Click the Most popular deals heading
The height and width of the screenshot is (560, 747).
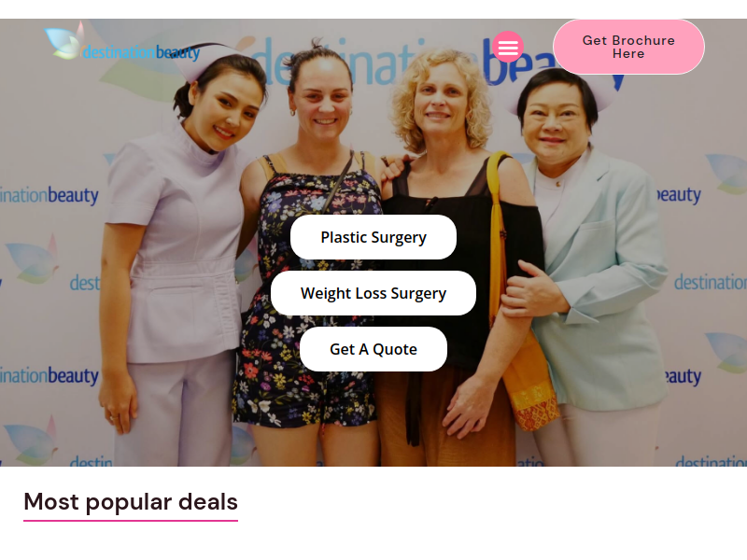[x=131, y=501]
